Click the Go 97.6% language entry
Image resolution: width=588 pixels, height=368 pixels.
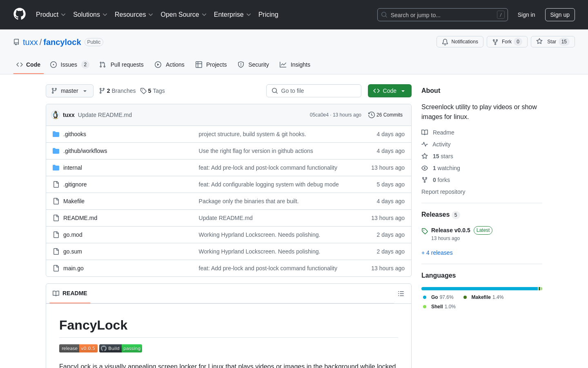pos(438,297)
